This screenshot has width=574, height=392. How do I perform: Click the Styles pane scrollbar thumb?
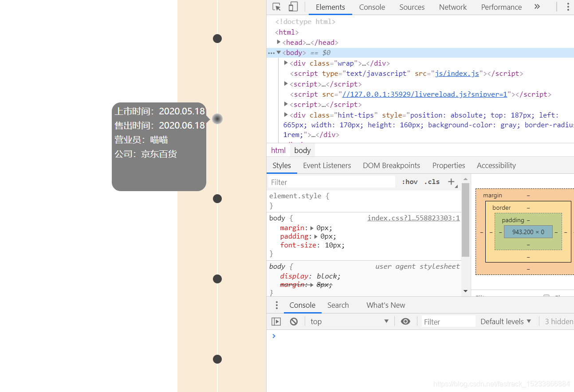click(x=465, y=220)
